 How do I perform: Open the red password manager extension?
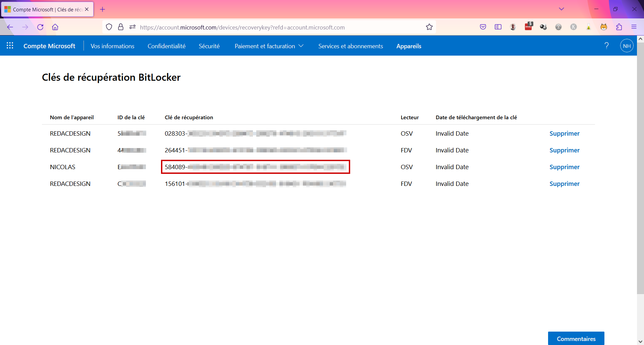click(528, 27)
